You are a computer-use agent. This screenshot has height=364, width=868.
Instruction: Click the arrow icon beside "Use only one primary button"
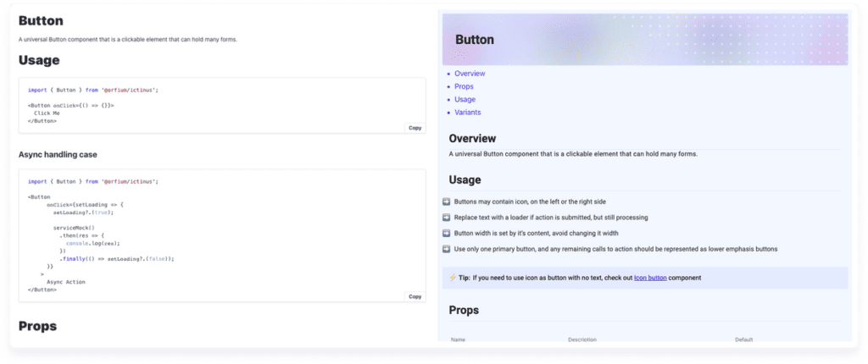(x=447, y=249)
